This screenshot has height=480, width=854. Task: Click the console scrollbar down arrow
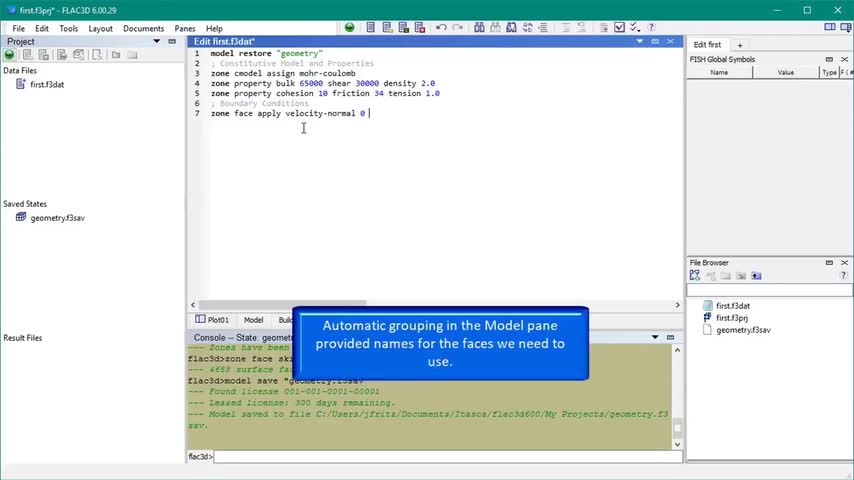click(677, 444)
